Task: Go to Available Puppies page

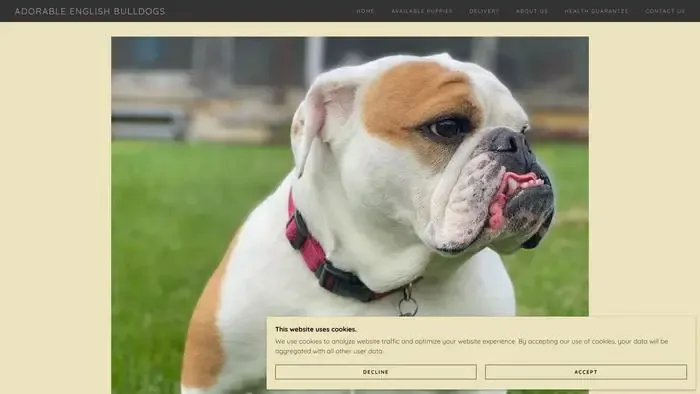Action: (x=421, y=11)
